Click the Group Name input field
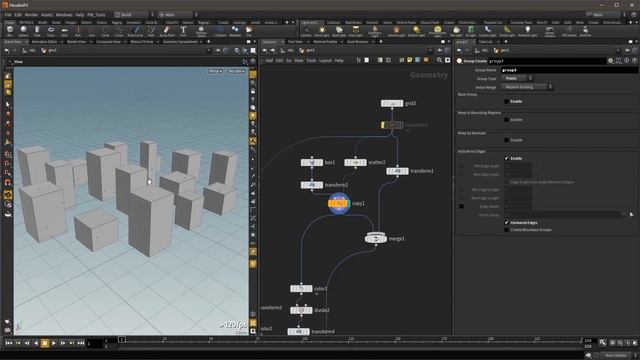This screenshot has height=360, width=640. [x=569, y=70]
